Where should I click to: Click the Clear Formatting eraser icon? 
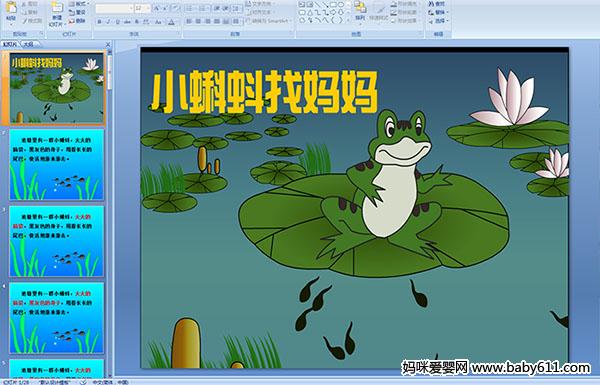(175, 8)
